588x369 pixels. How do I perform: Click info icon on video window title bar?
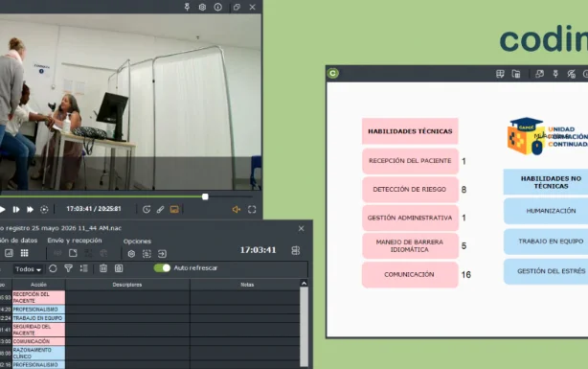coord(218,7)
